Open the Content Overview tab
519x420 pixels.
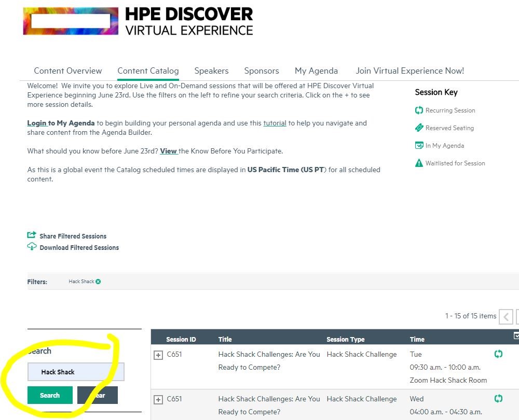68,71
